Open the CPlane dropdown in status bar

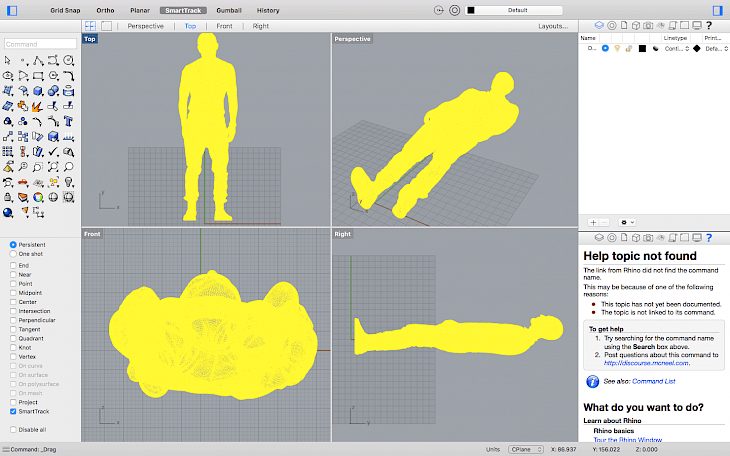[x=526, y=449]
